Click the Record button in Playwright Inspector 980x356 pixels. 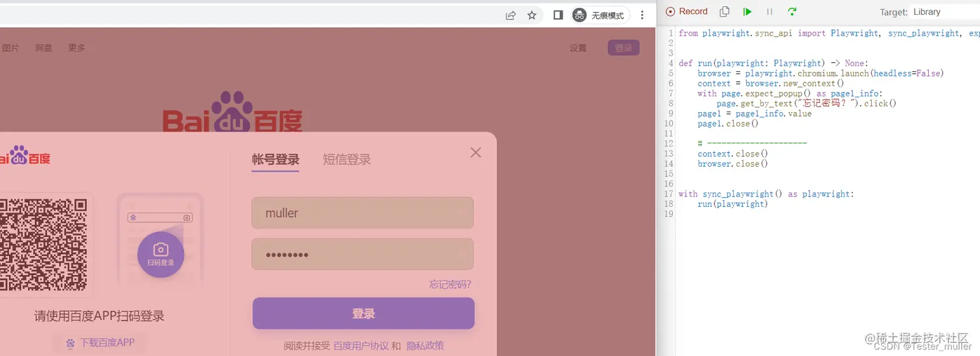[687, 12]
